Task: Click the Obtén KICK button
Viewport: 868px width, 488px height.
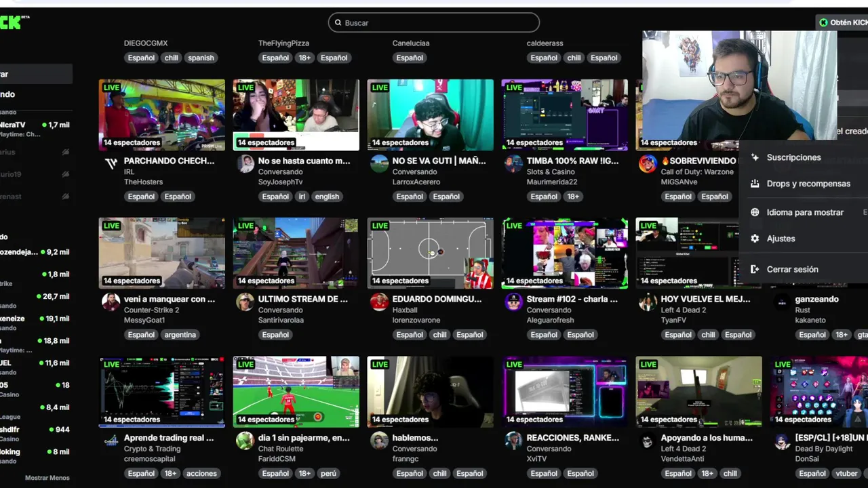Action: [842, 22]
